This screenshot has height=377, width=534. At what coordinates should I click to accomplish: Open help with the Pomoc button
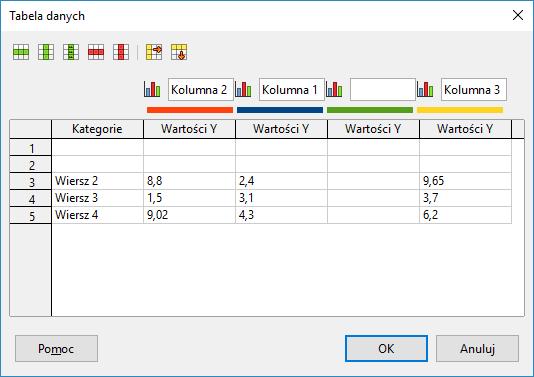pos(56,348)
